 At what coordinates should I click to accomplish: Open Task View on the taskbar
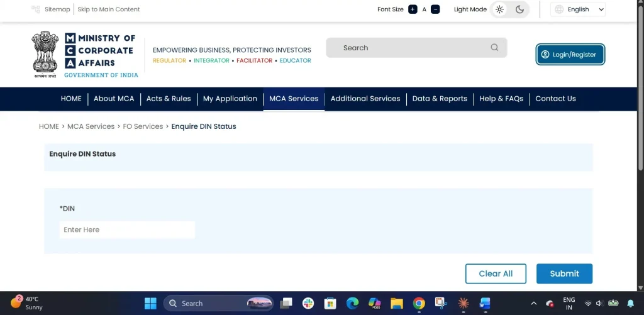click(x=286, y=304)
